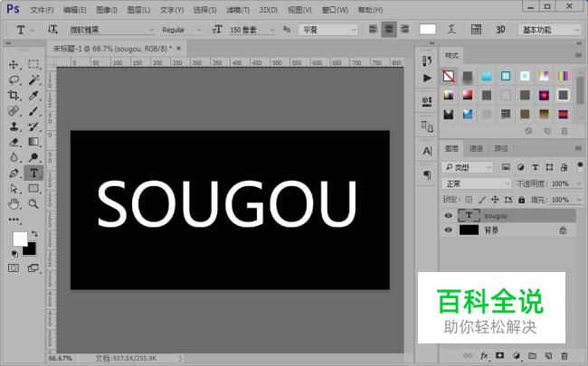Toggle Quick Mask mode
Image resolution: width=588 pixels, height=366 pixels.
coord(14,267)
